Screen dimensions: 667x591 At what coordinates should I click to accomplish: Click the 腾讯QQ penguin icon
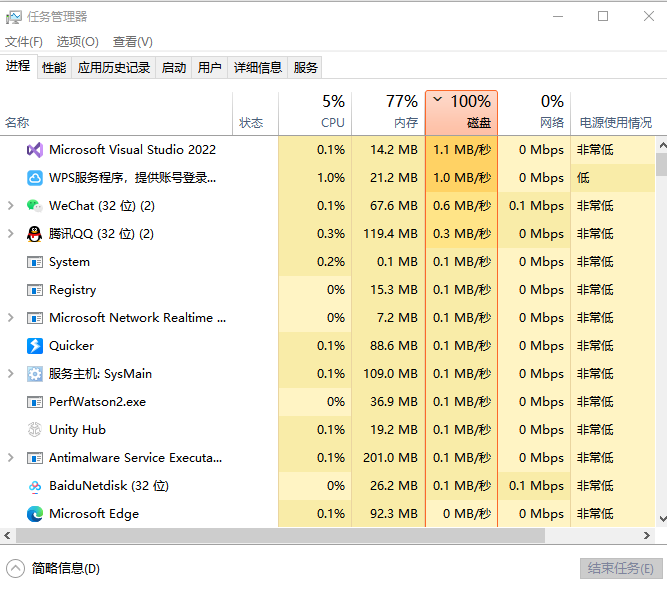tap(34, 234)
